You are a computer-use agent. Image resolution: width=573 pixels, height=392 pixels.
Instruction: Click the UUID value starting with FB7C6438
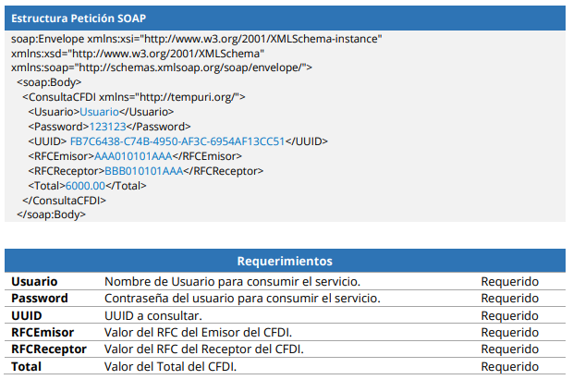point(177,141)
